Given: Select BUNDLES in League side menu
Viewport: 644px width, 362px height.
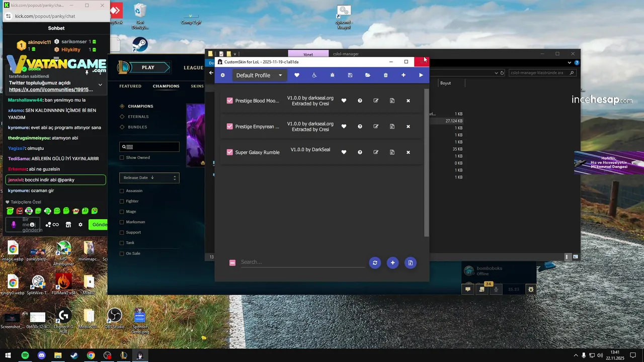Looking at the screenshot, I should click(137, 127).
